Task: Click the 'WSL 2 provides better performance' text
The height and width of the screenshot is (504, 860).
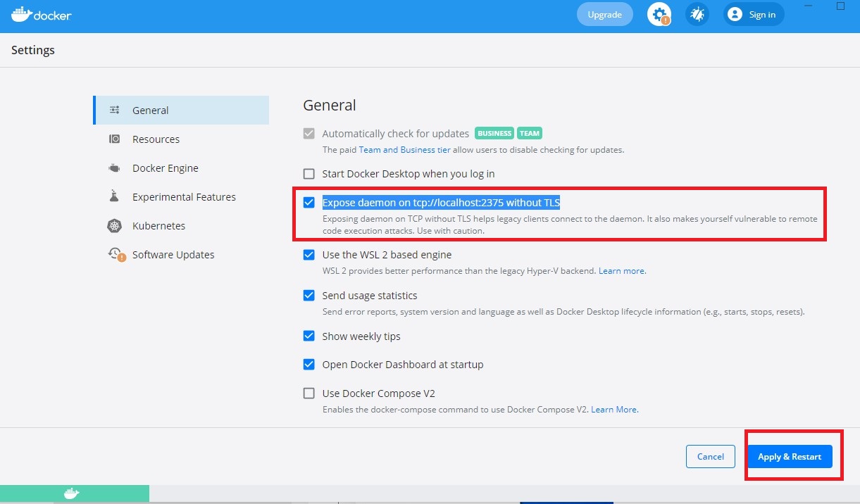Action: coord(459,271)
